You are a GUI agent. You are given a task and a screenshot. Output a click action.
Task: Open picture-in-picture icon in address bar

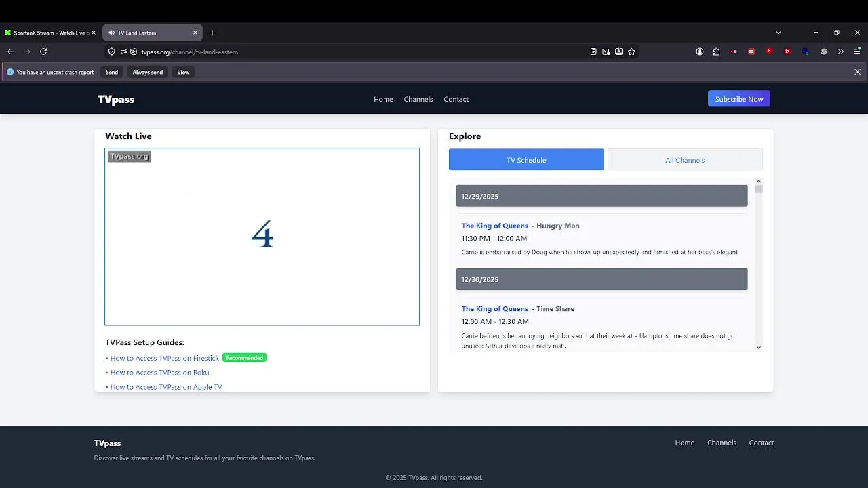click(606, 52)
